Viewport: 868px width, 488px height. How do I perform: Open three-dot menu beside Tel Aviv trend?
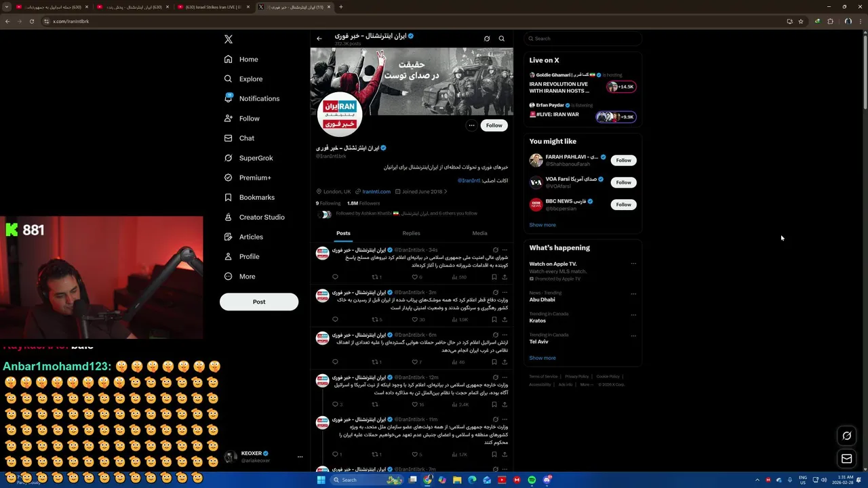coord(633,336)
